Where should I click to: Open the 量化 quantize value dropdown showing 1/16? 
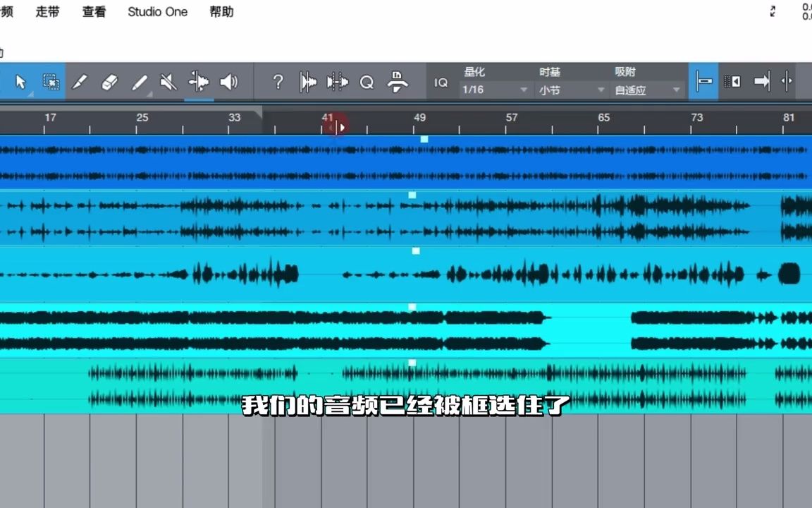coord(493,90)
